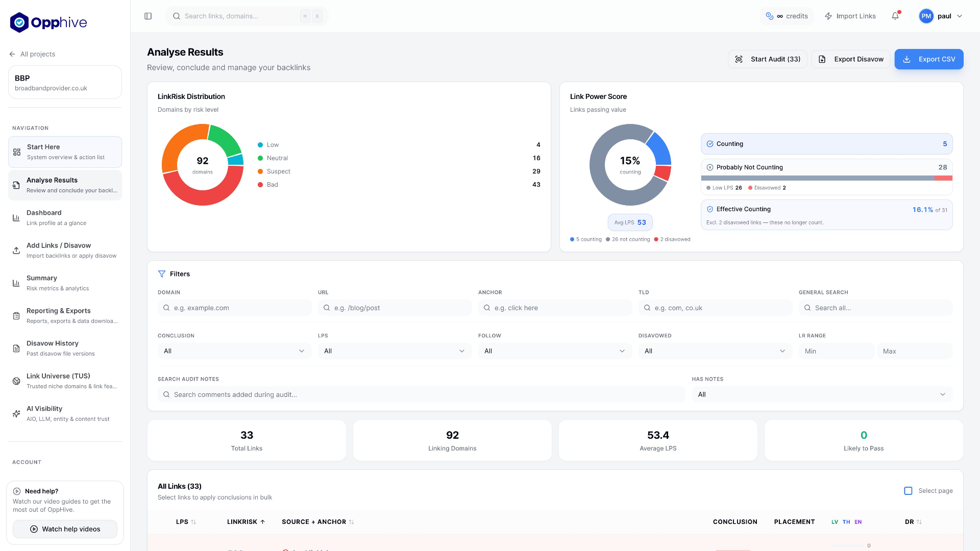Image resolution: width=980 pixels, height=551 pixels.
Task: Click the Low risk legend dot
Action: [260, 145]
